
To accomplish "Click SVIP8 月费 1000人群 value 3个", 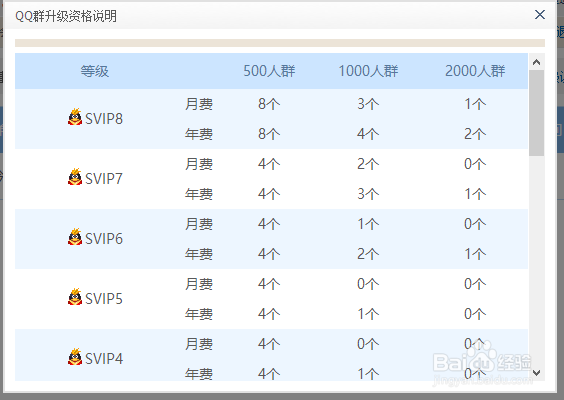I will (x=368, y=104).
